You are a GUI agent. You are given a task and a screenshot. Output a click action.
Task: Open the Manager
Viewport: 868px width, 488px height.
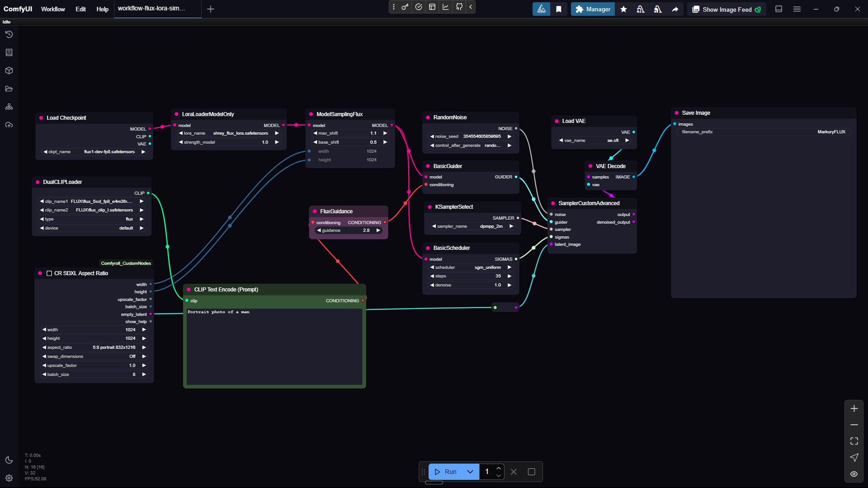593,9
